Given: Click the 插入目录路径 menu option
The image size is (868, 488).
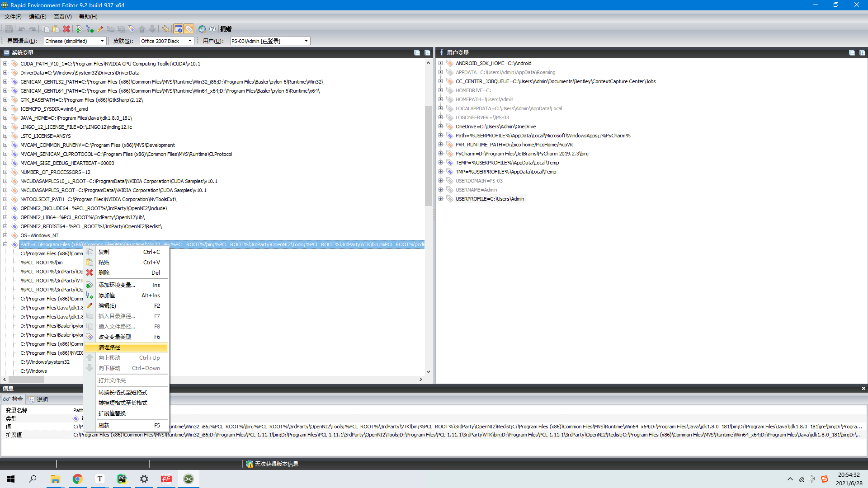Looking at the screenshot, I should [x=117, y=316].
